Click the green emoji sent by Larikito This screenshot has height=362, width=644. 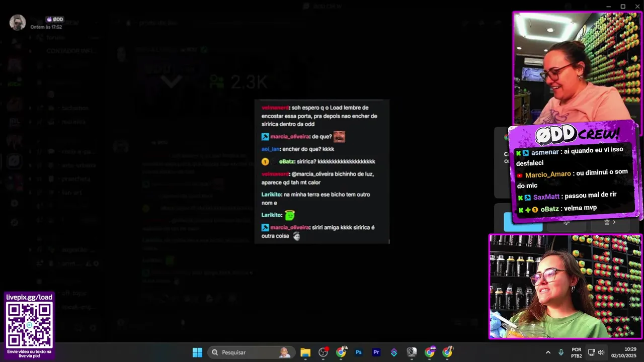tap(289, 215)
